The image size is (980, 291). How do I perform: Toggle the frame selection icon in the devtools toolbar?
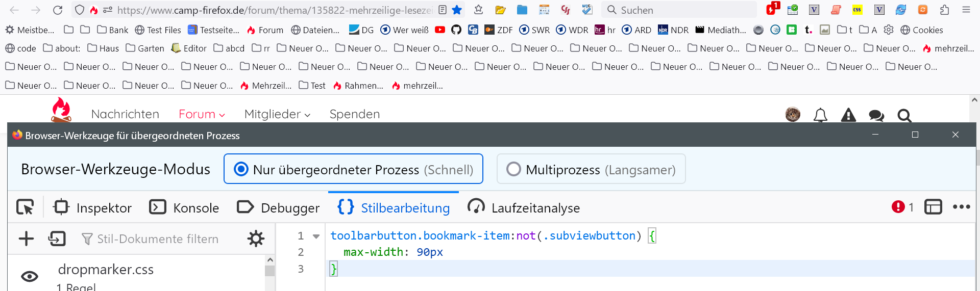(x=933, y=207)
